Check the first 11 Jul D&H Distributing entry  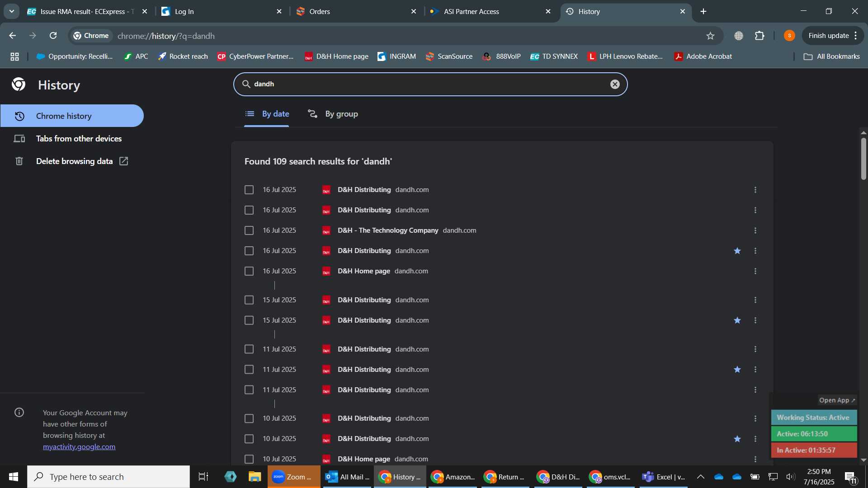pos(249,349)
